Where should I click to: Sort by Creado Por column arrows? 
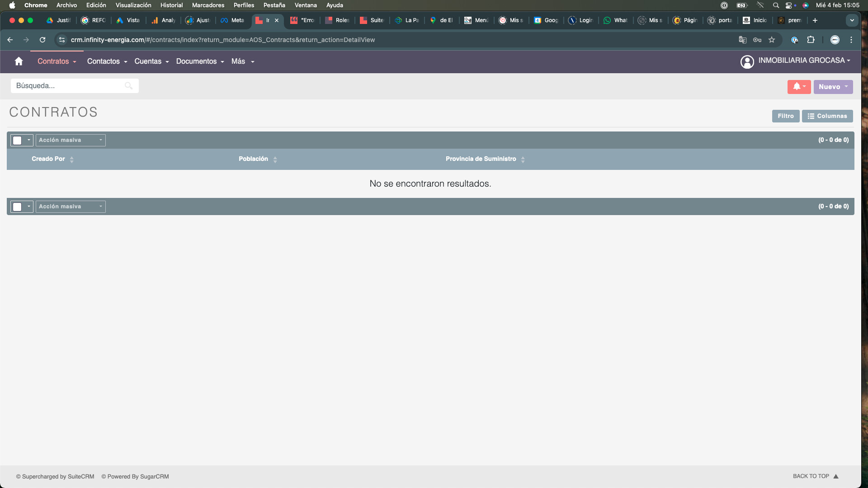[x=72, y=160]
